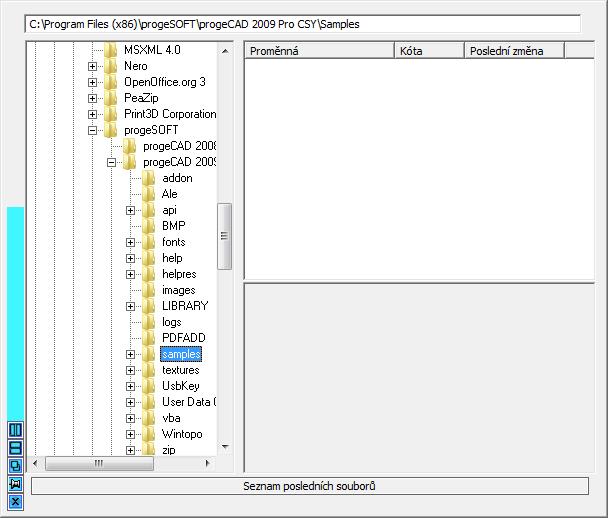This screenshot has width=608, height=518.
Task: Expand the LIBRARY folder
Action: (130, 306)
